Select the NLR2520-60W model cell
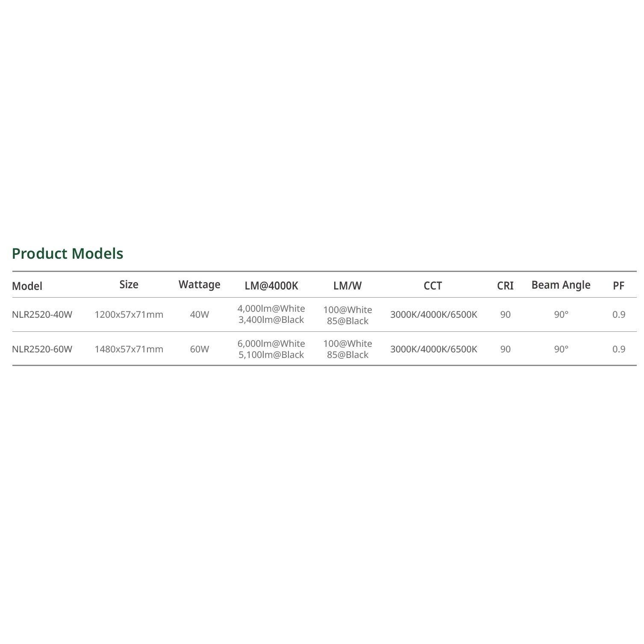644x644 pixels. (42, 349)
